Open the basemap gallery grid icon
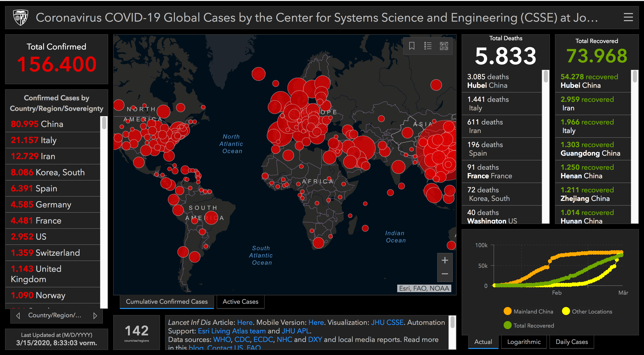 pos(444,46)
